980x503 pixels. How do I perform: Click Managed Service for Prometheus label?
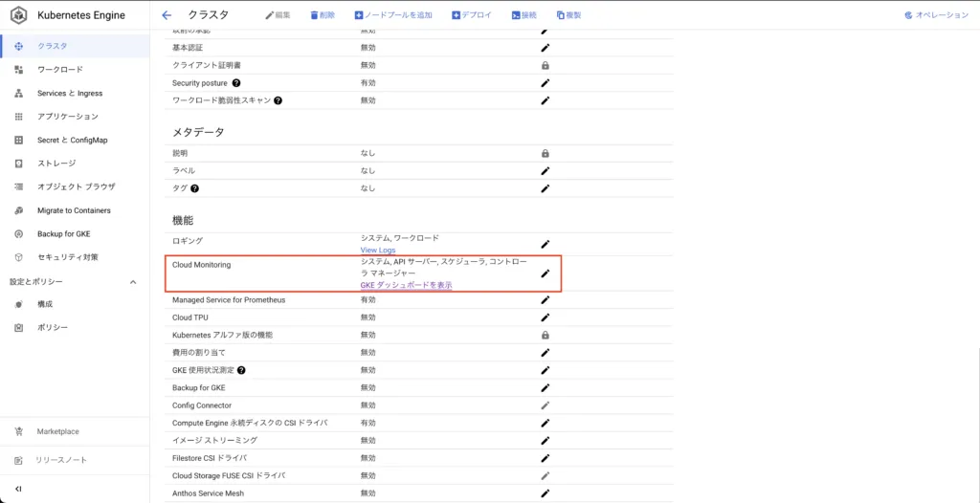coord(229,300)
